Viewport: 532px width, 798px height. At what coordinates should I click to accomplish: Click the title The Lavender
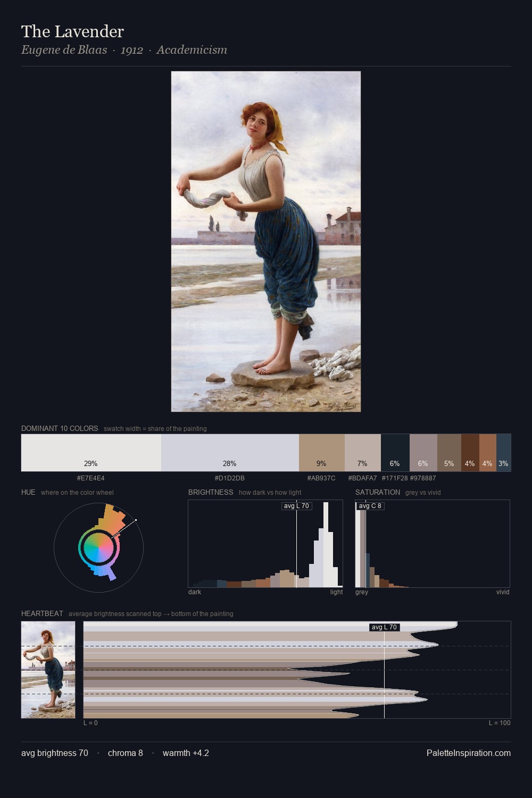[72, 31]
